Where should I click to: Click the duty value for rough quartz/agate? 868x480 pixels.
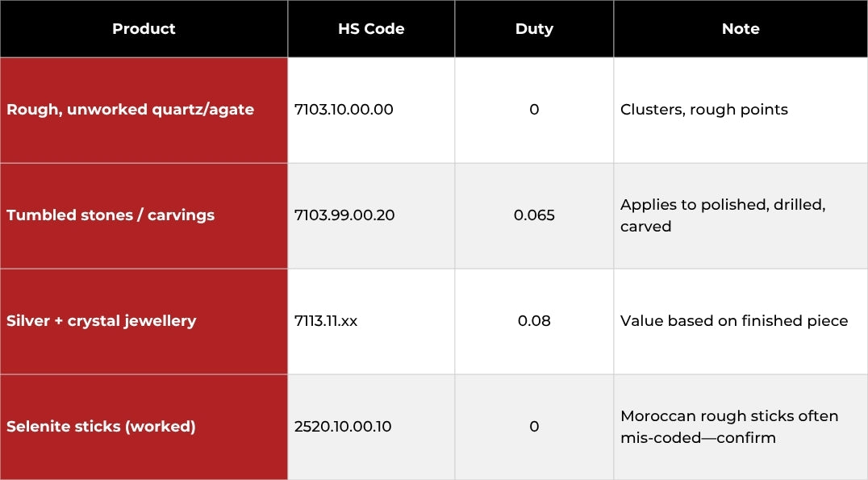pos(534,110)
